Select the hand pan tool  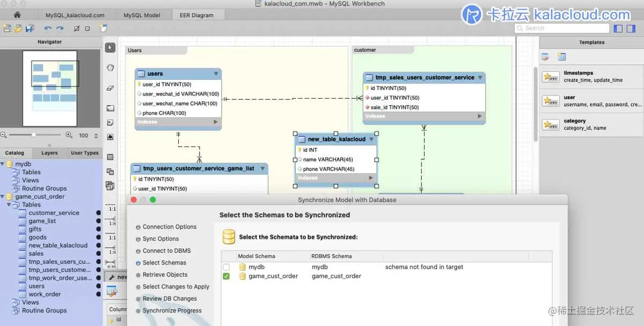pyautogui.click(x=110, y=68)
